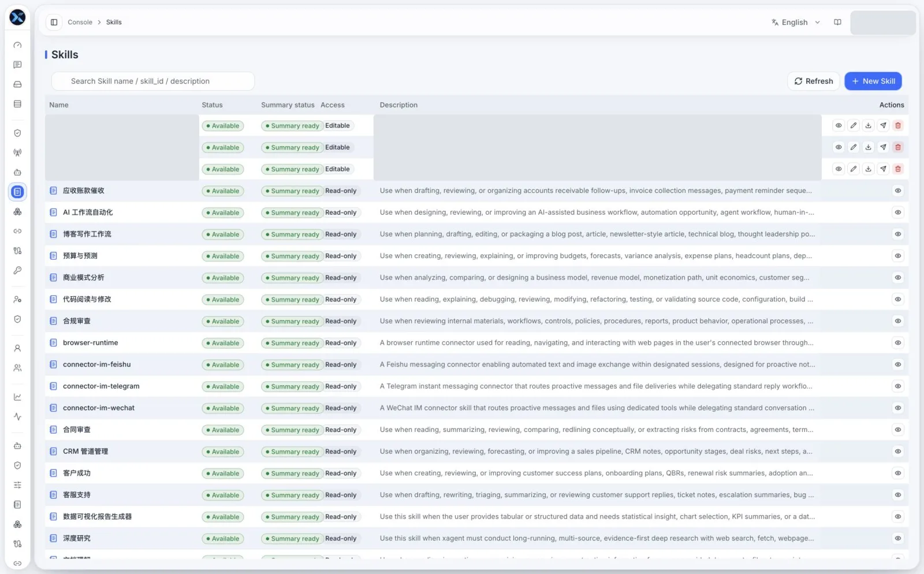
Task: Click the Summary status column header
Action: click(288, 105)
